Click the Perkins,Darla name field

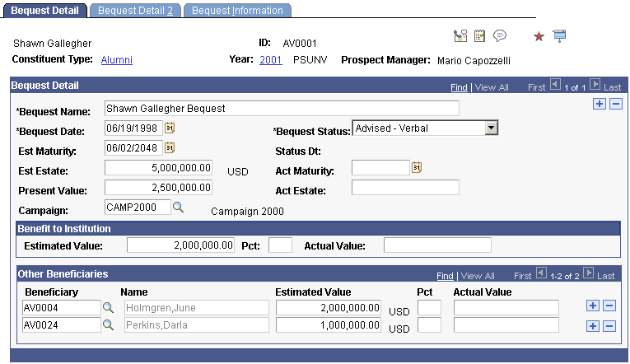[197, 325]
